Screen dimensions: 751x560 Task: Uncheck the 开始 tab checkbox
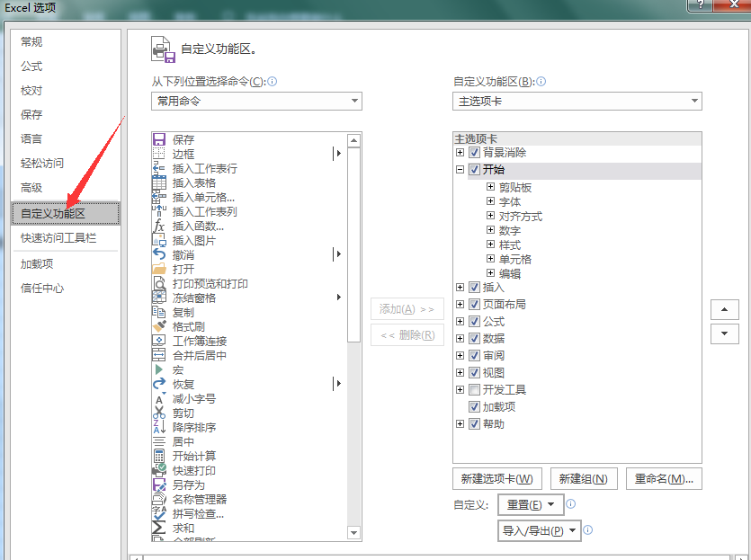[474, 169]
